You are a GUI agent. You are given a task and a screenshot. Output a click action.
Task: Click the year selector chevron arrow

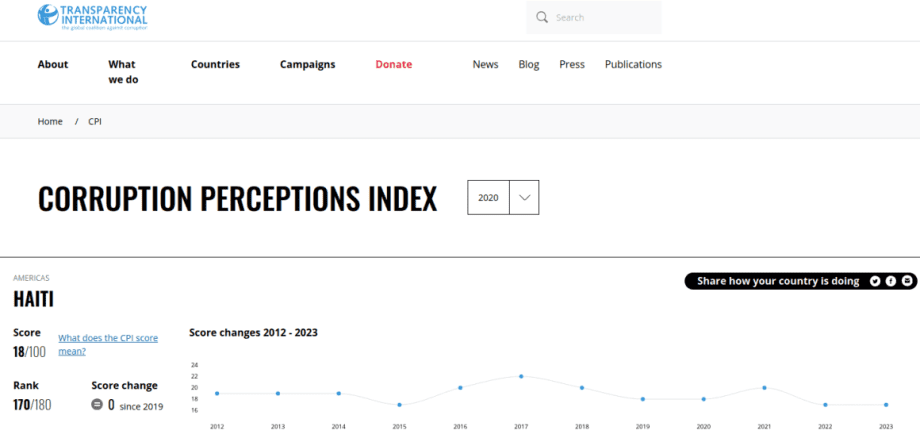[x=525, y=198]
